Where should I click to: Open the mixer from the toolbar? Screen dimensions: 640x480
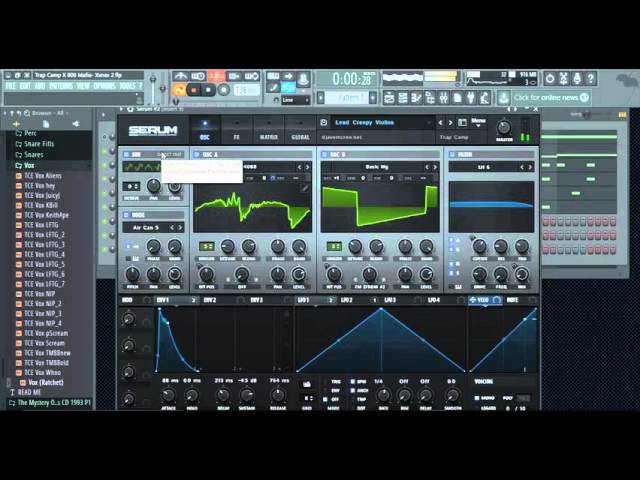[x=444, y=98]
